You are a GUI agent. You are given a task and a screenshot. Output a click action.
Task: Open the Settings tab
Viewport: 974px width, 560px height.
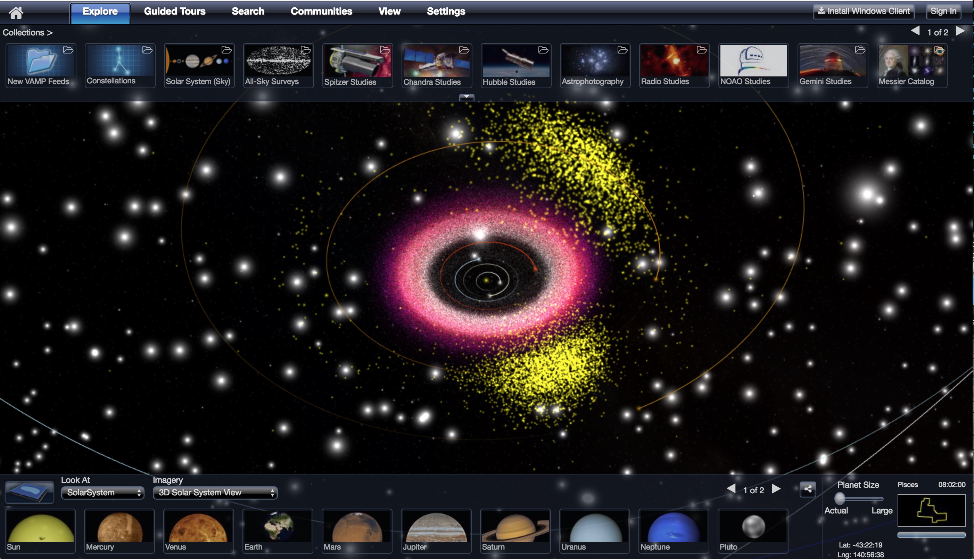(446, 11)
